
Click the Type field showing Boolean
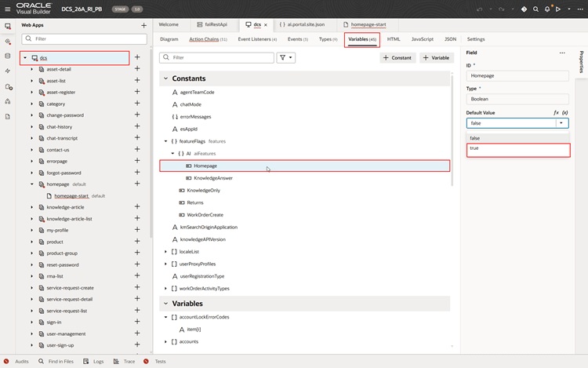click(x=517, y=99)
